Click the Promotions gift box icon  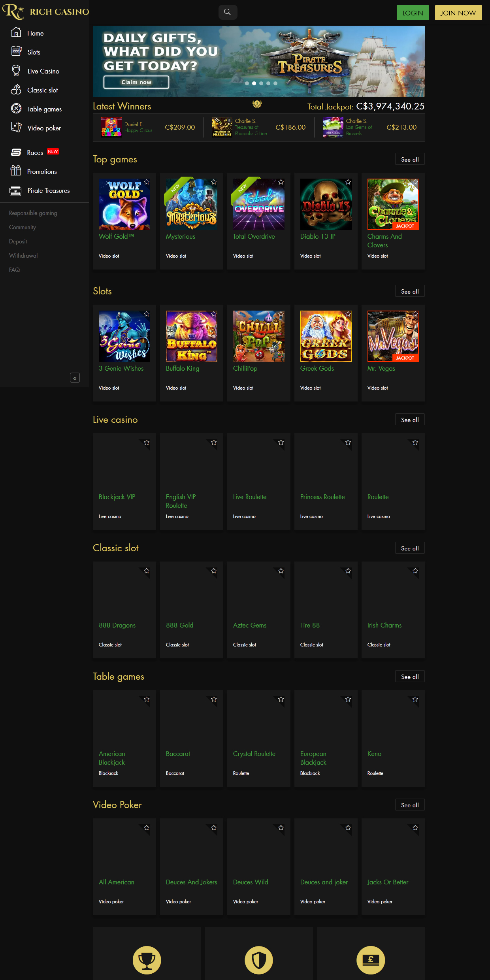coord(16,171)
